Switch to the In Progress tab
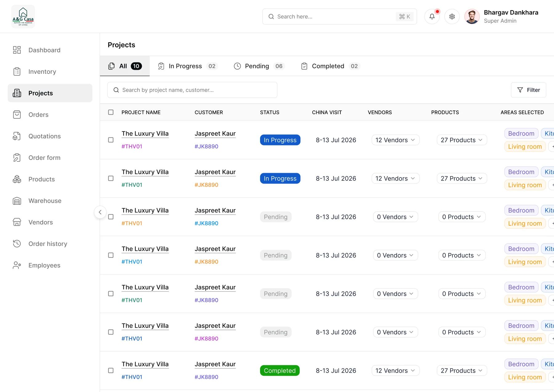Image resolution: width=554 pixels, height=392 pixels. pos(188,66)
